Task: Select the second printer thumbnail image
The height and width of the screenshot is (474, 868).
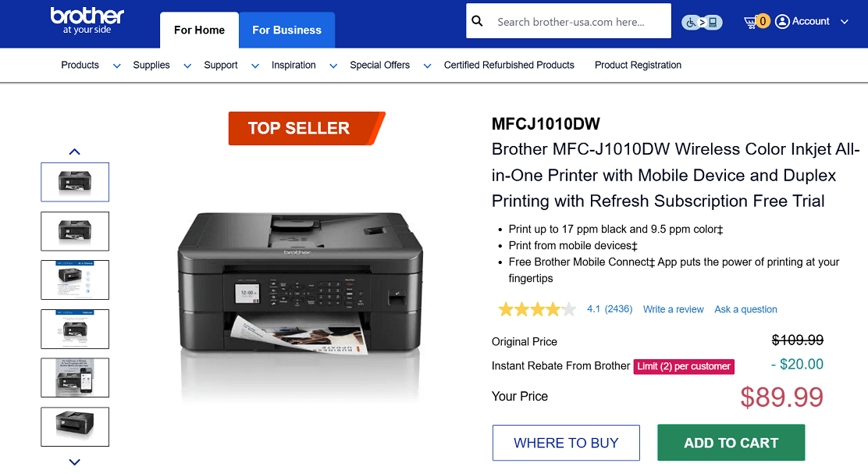Action: coord(75,231)
